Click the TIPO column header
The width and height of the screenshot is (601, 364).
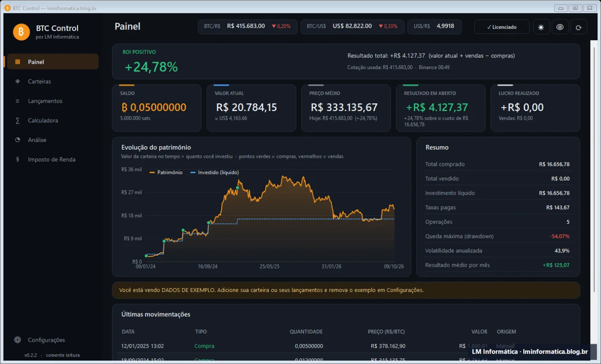[200, 332]
